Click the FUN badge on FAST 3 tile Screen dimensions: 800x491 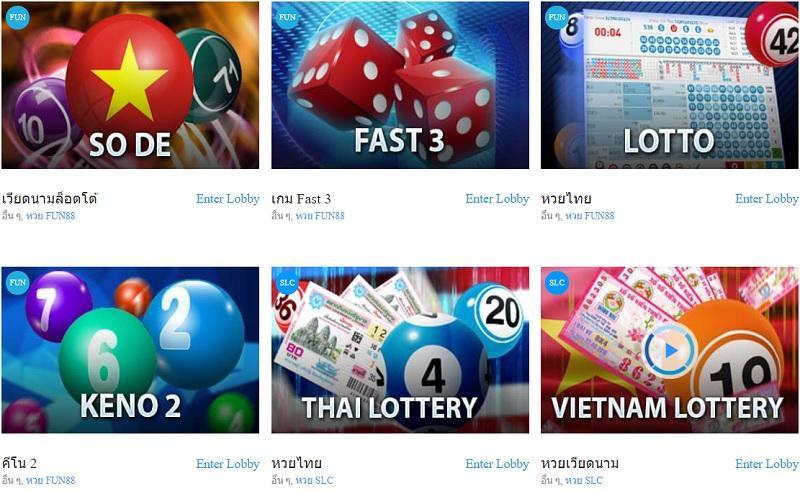pyautogui.click(x=287, y=17)
